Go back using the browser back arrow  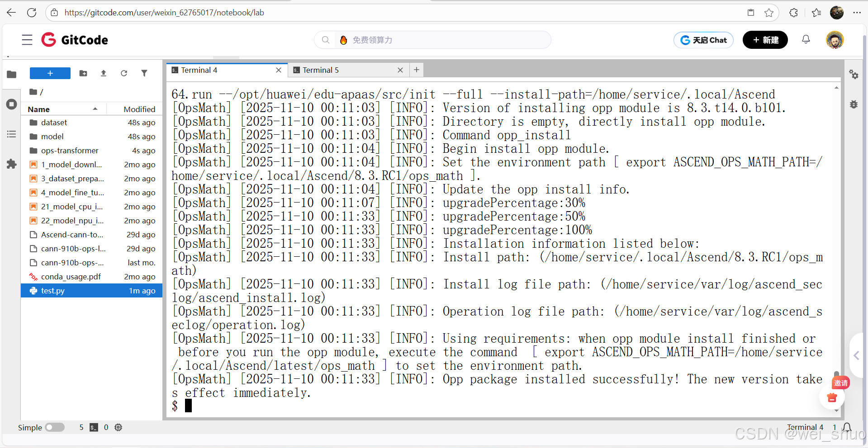[11, 13]
